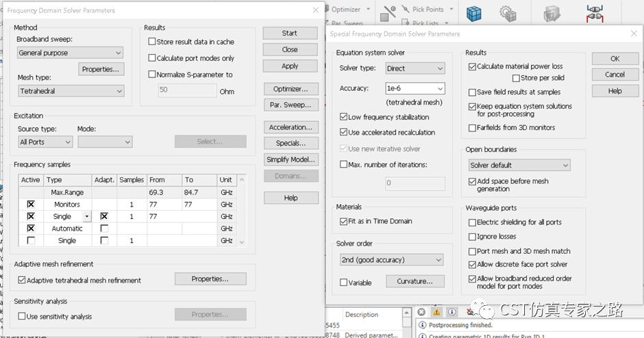Check Electric shielding for all ports
The image size is (644, 338).
click(472, 222)
